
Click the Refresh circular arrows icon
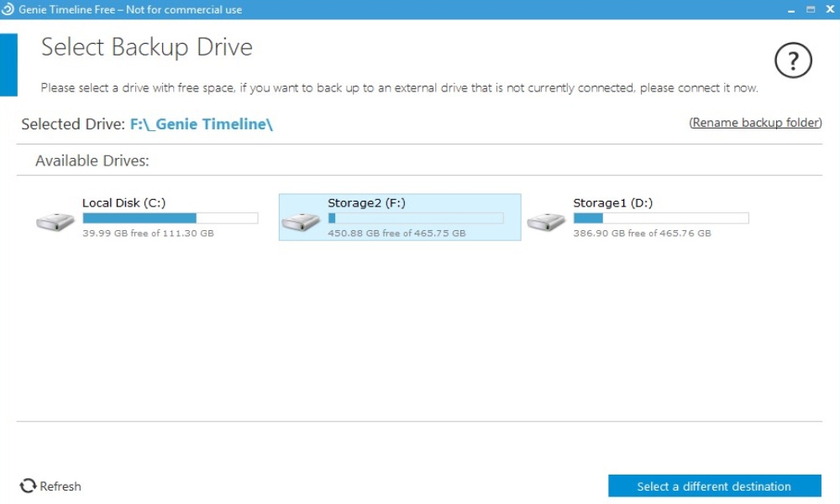(x=28, y=486)
